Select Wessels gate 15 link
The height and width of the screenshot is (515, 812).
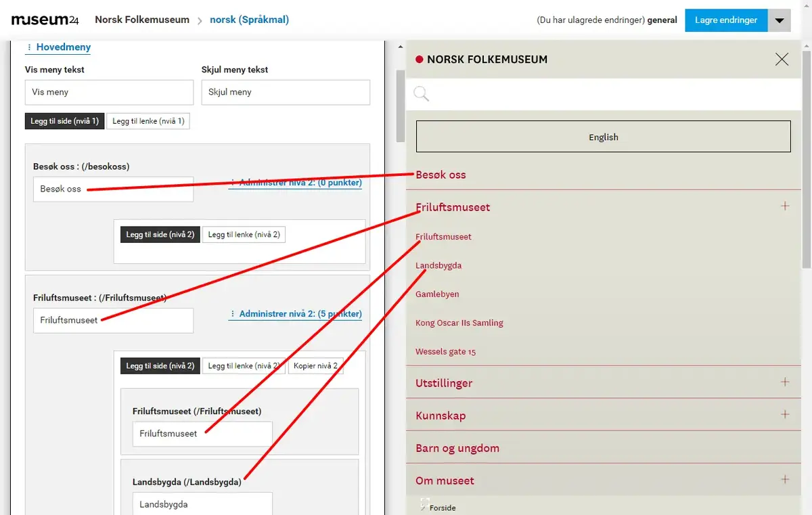445,352
